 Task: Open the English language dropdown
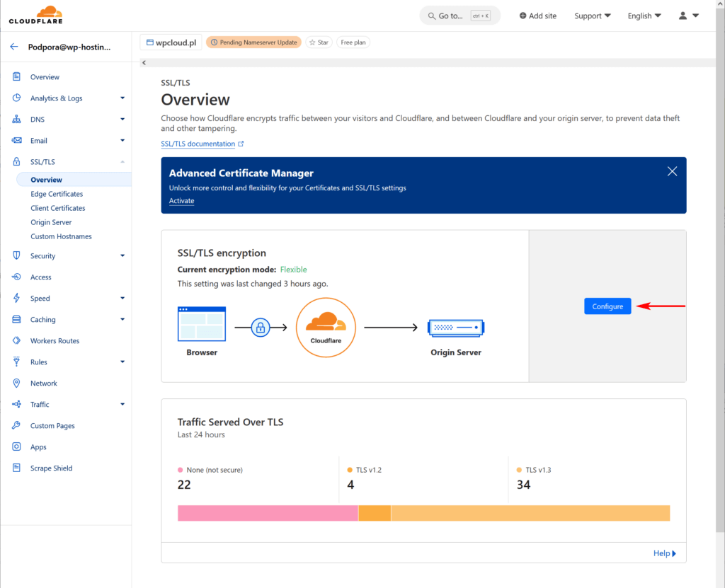(644, 16)
